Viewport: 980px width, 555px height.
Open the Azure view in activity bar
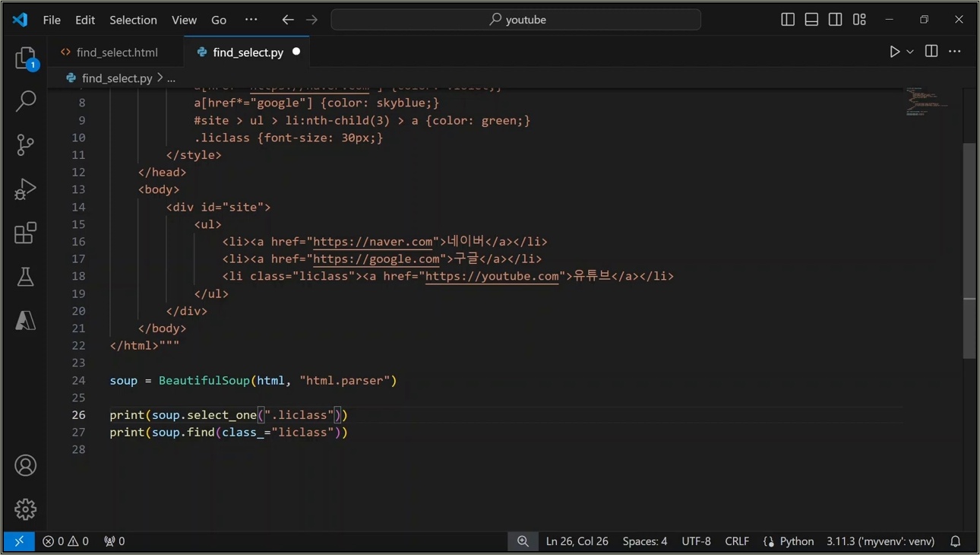click(x=25, y=321)
